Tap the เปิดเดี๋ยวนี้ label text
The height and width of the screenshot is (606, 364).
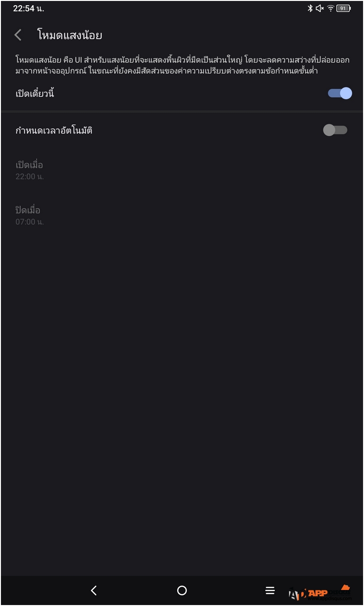pos(35,93)
